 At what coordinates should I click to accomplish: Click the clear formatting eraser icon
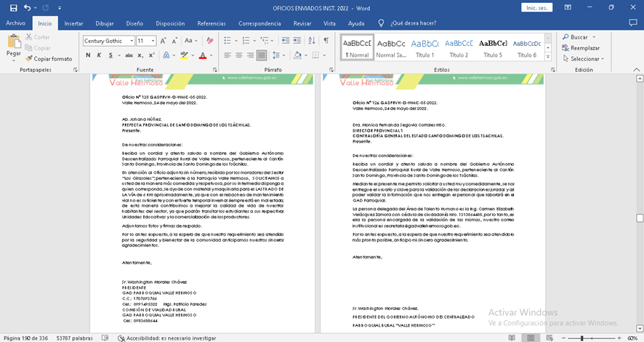(x=209, y=41)
